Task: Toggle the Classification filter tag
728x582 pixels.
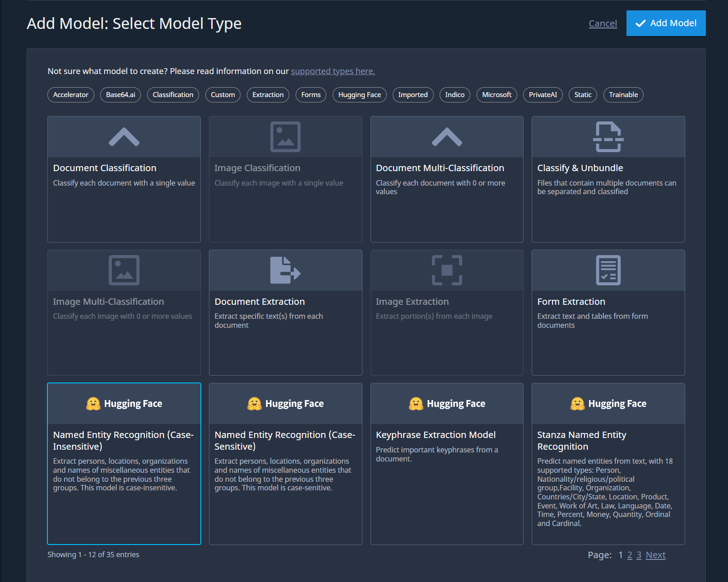Action: 173,95
